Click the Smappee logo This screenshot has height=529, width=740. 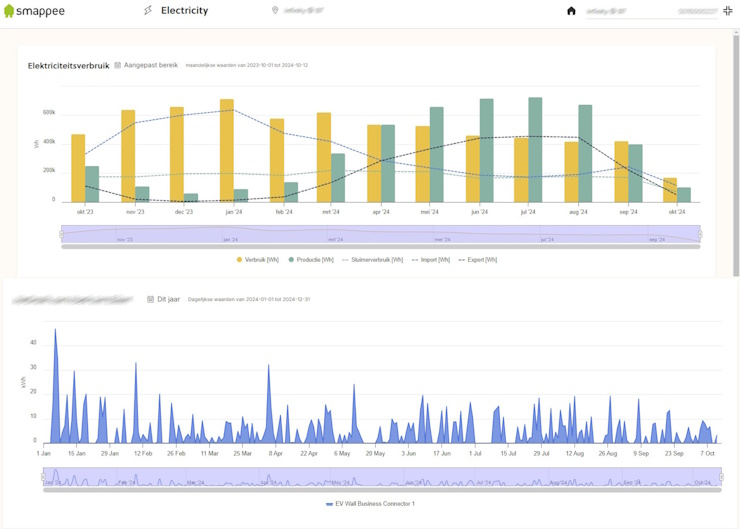pyautogui.click(x=34, y=11)
